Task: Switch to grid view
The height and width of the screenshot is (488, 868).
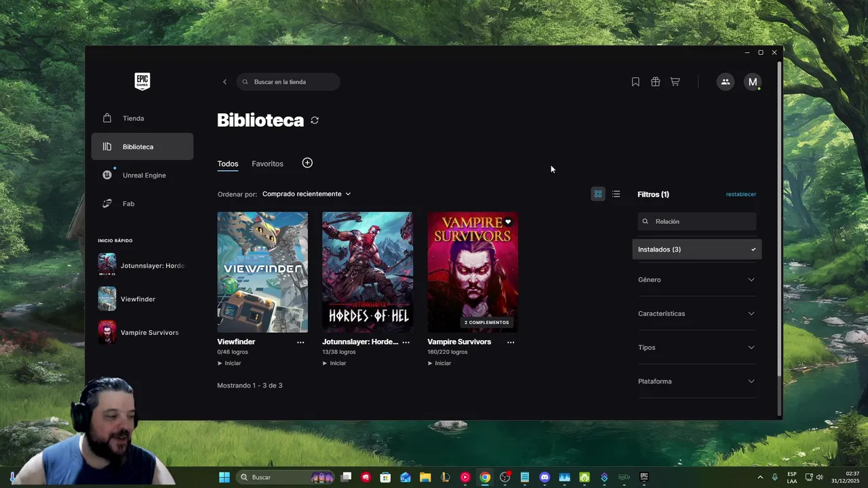Action: (598, 194)
